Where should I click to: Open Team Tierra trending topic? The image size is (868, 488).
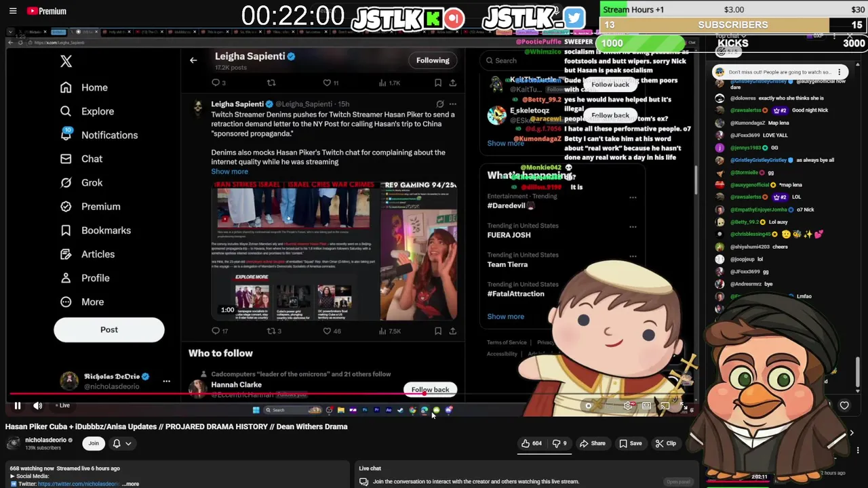click(x=507, y=264)
